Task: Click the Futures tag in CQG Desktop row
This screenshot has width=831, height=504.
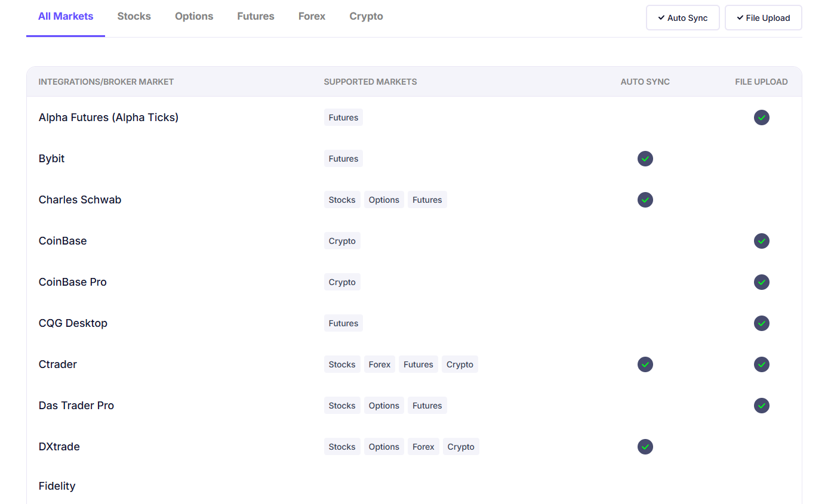Action: pos(343,323)
